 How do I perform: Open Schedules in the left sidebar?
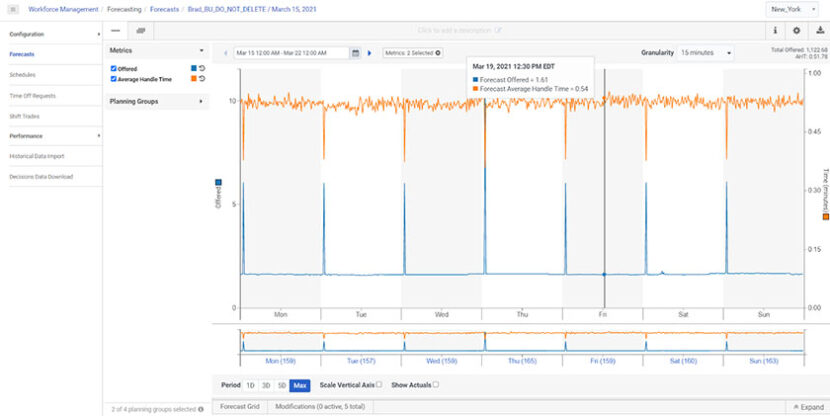22,74
